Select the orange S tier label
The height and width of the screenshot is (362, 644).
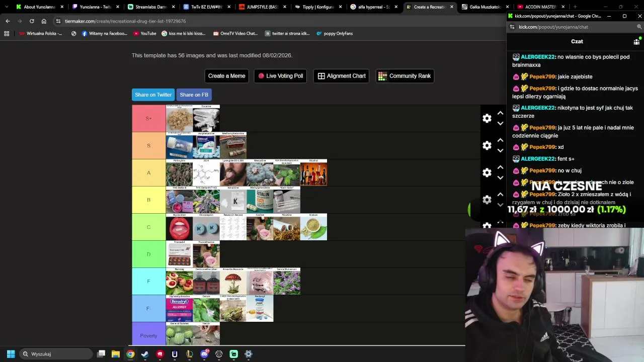click(148, 145)
